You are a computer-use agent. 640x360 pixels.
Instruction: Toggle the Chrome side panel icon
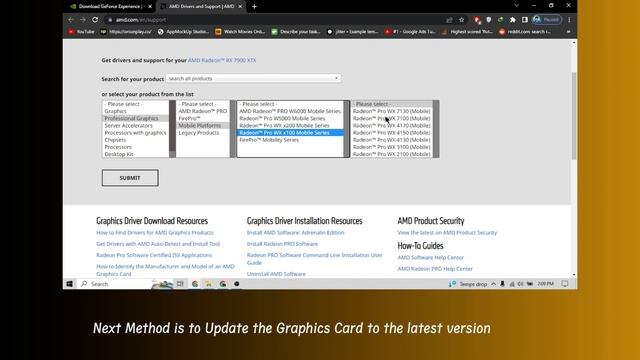point(524,20)
